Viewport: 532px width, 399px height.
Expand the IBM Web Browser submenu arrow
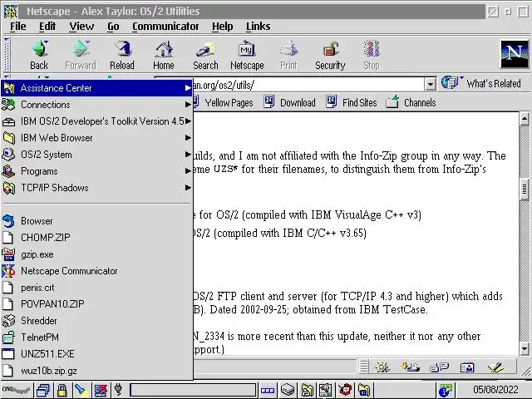[188, 138]
